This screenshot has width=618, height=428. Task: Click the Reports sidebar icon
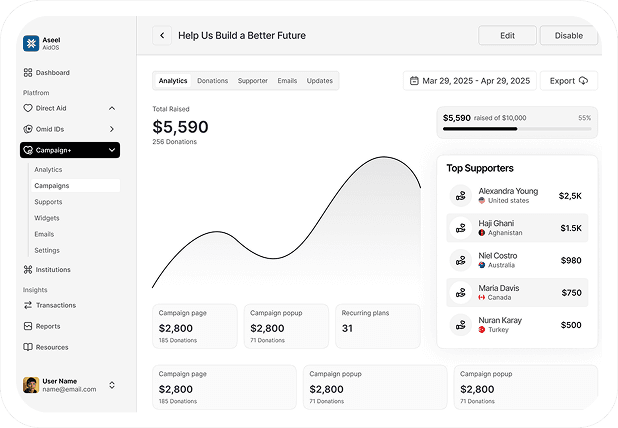[x=28, y=326]
